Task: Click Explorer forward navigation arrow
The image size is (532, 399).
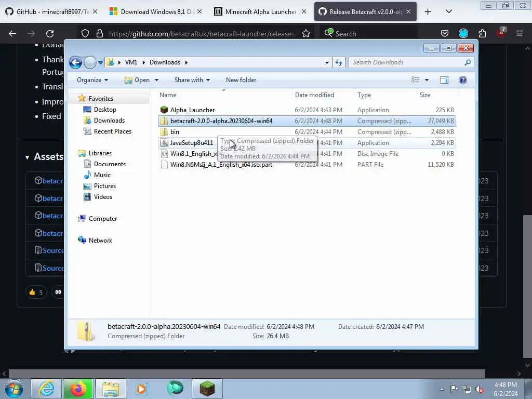Action: click(90, 62)
